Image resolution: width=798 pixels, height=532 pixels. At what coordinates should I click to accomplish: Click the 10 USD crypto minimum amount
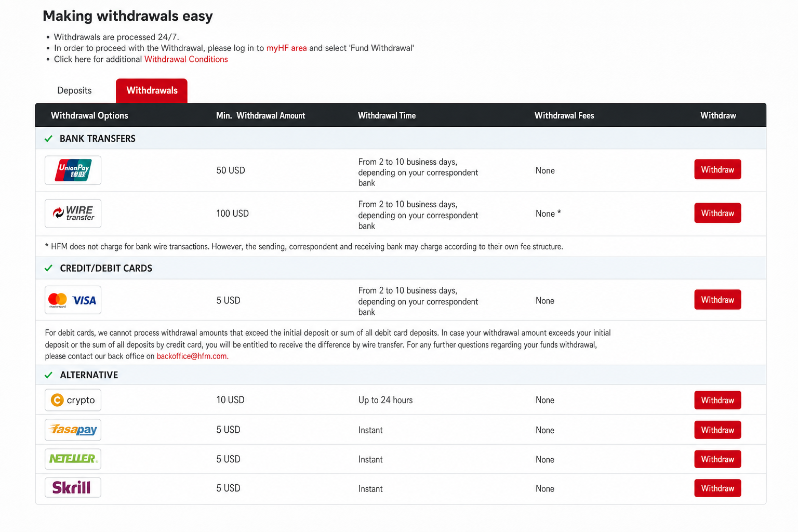point(230,400)
